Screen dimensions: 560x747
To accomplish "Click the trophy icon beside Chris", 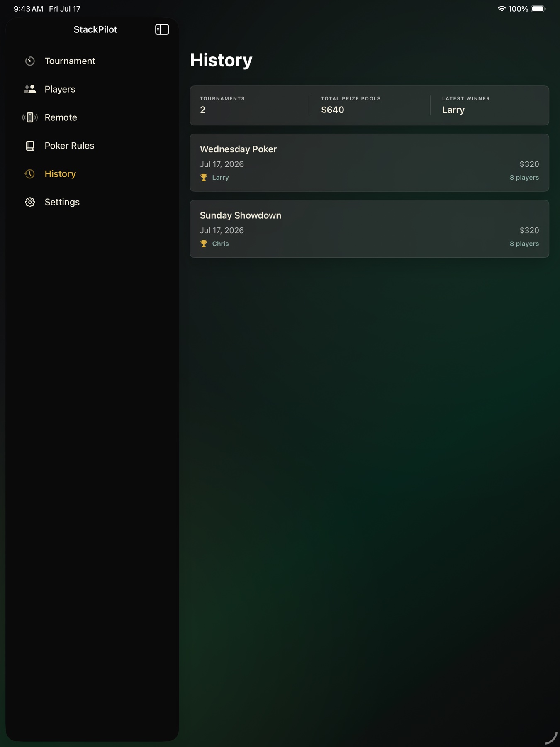I will (x=204, y=244).
